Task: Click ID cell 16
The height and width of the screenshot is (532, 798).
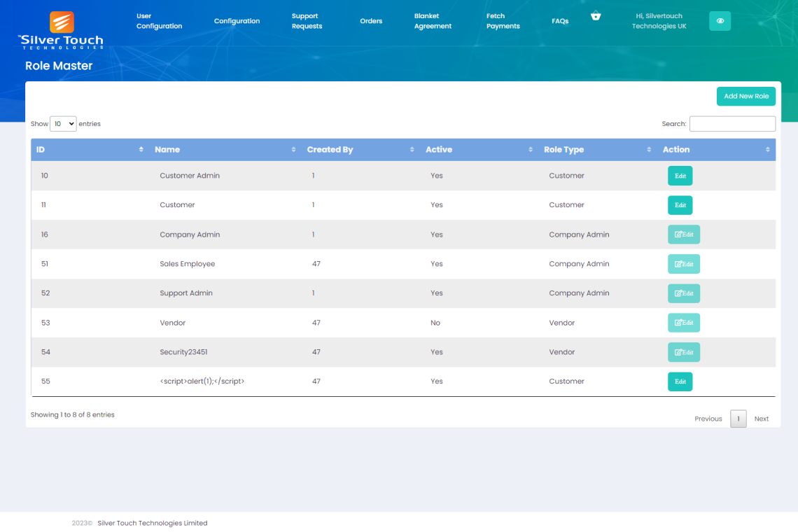Action: 45,234
